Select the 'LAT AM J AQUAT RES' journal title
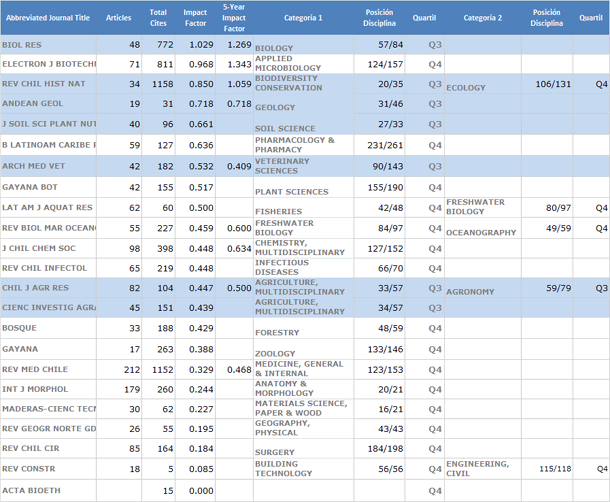This screenshot has height=502, width=610. [47, 208]
